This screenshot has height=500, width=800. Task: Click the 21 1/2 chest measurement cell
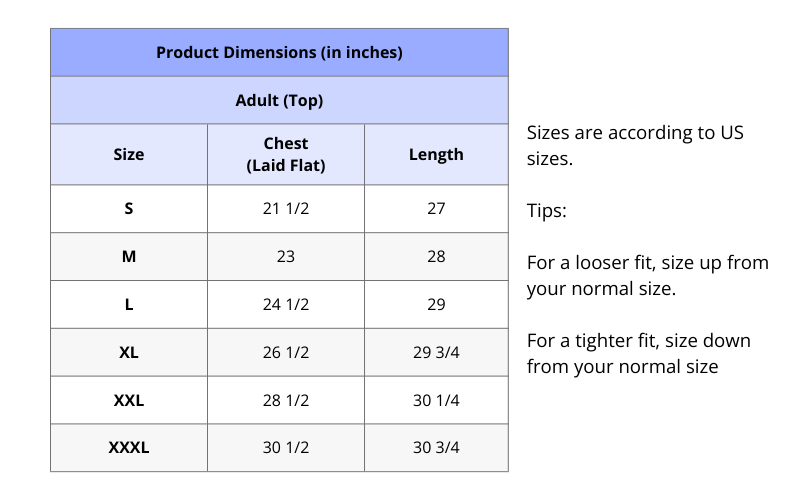[286, 209]
